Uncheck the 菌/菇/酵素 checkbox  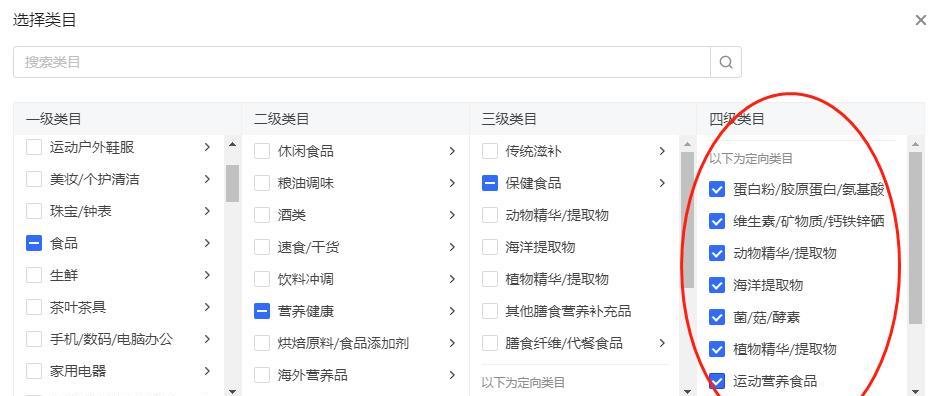click(717, 317)
